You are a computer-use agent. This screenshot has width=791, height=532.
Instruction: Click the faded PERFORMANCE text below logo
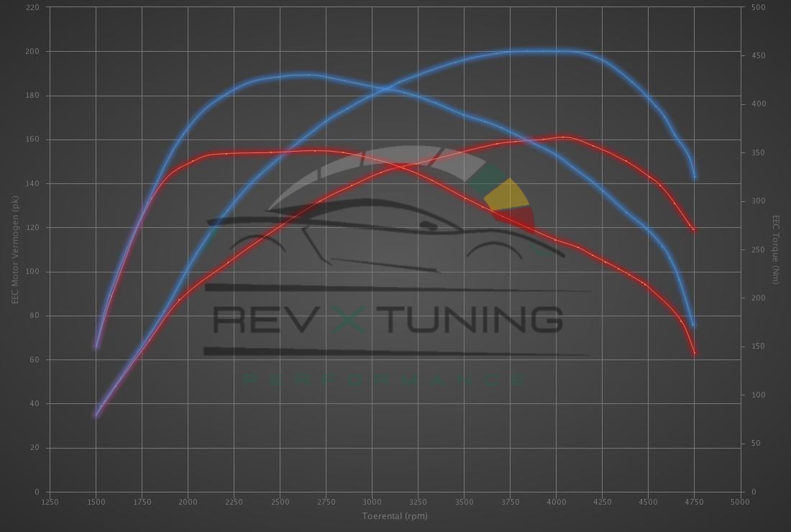385,379
